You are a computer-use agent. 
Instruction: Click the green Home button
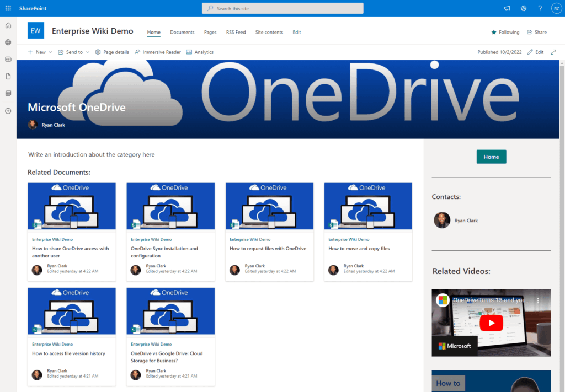(x=491, y=157)
